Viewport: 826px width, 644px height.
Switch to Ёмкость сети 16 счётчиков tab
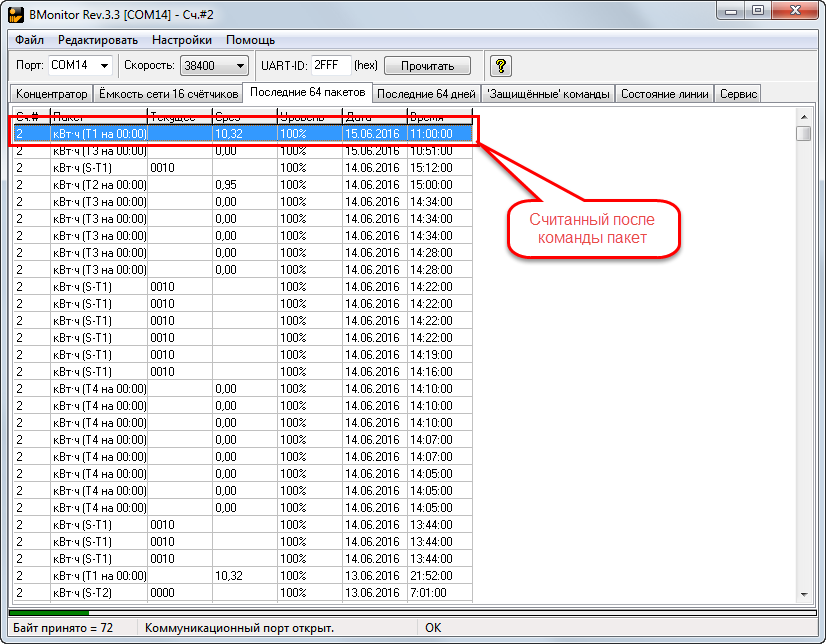pyautogui.click(x=169, y=94)
